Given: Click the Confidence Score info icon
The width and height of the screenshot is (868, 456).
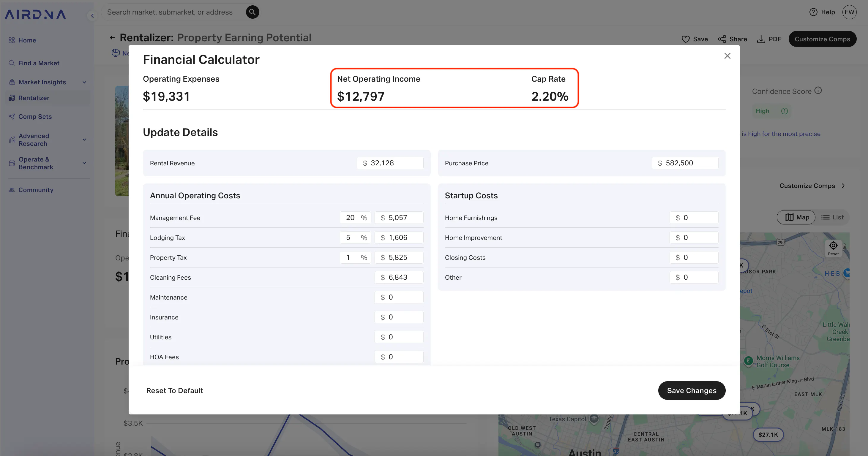Looking at the screenshot, I should click(818, 91).
